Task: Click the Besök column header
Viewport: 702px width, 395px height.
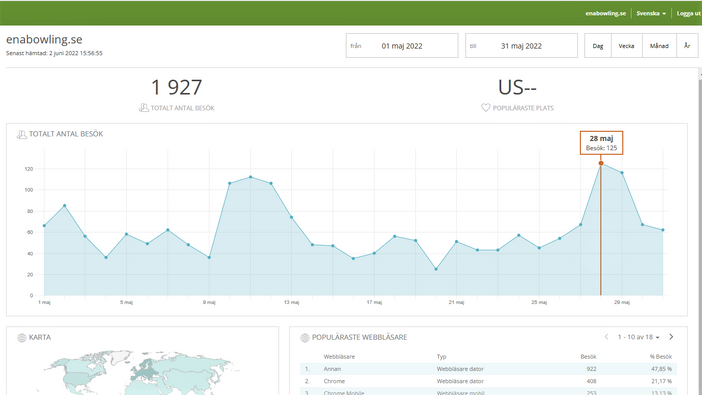Action: pos(588,357)
